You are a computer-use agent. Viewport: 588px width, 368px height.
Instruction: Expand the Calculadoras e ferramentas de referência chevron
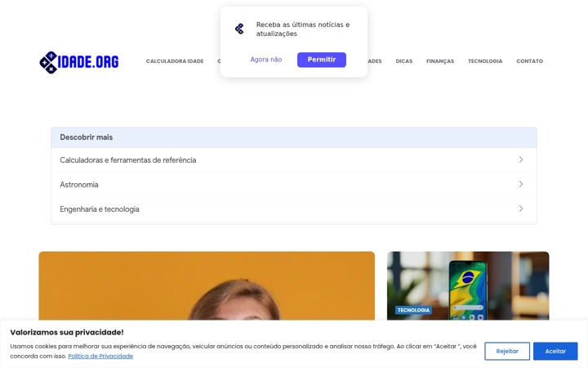(x=521, y=159)
